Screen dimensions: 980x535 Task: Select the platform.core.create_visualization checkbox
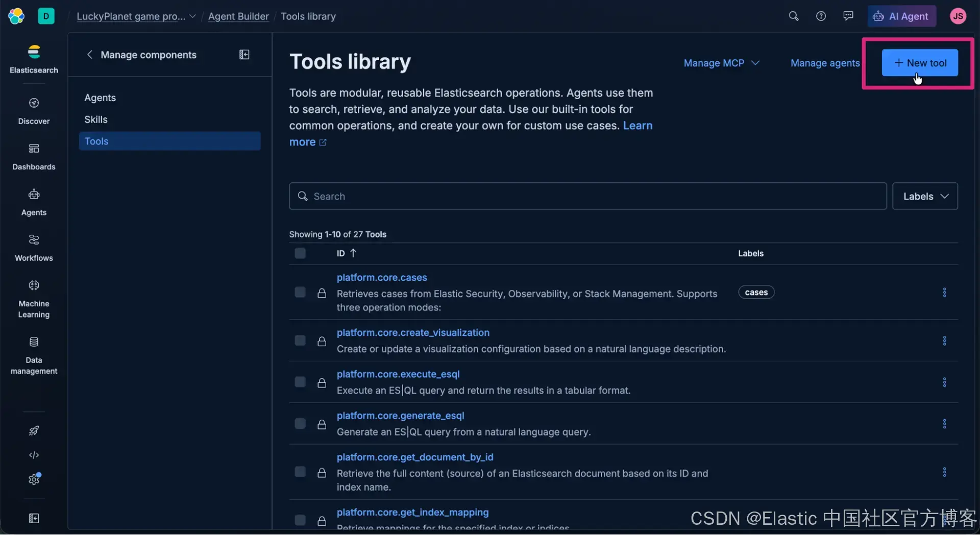tap(300, 341)
